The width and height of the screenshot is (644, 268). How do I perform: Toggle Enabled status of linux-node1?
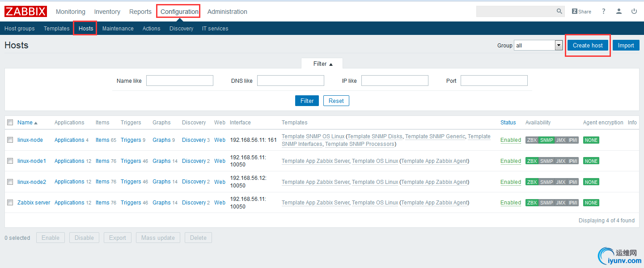click(x=511, y=161)
